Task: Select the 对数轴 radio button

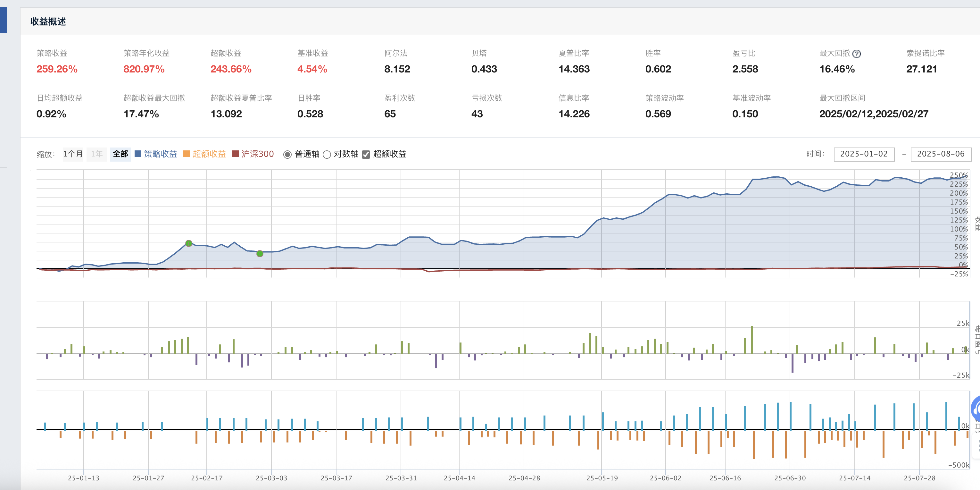Action: pos(327,154)
